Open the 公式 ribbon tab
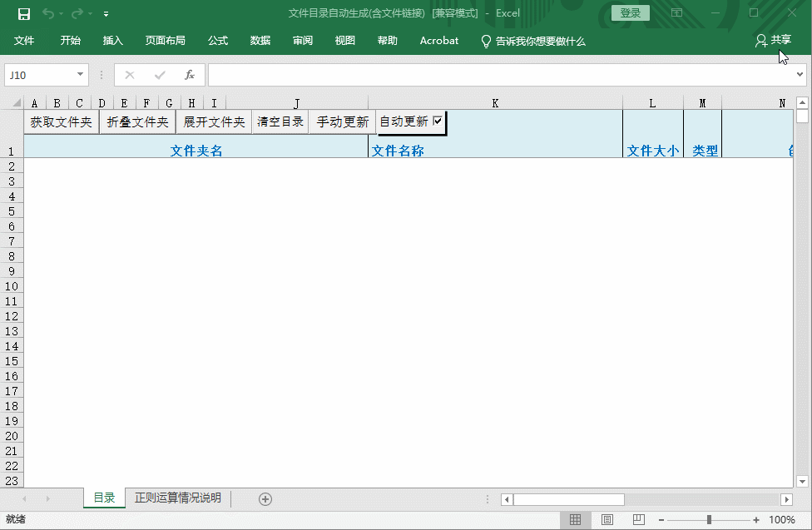 point(218,41)
